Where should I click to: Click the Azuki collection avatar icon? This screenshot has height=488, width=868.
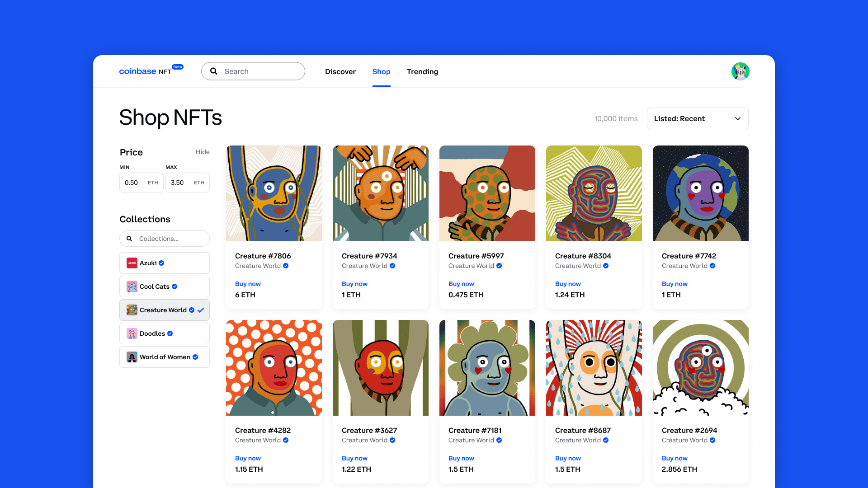pos(132,263)
